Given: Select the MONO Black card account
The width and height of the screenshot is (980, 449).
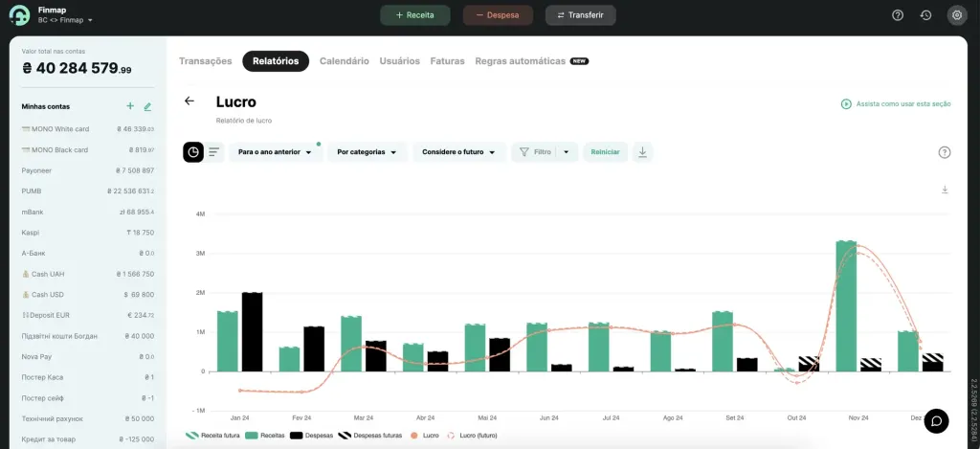Looking at the screenshot, I should [x=87, y=150].
